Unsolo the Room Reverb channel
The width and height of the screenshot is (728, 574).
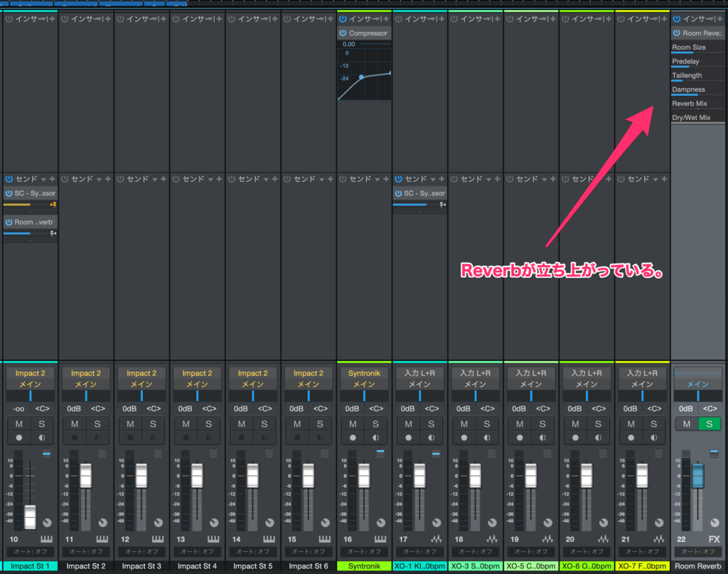pos(709,424)
